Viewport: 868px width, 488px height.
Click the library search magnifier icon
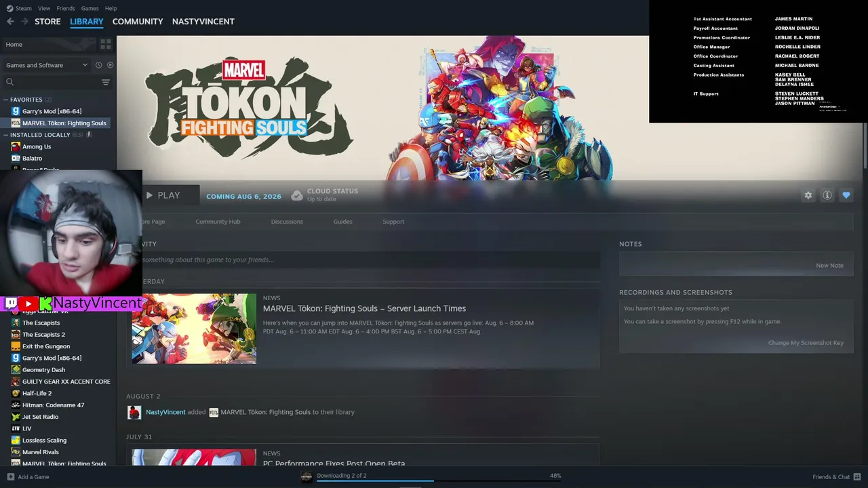click(x=9, y=82)
